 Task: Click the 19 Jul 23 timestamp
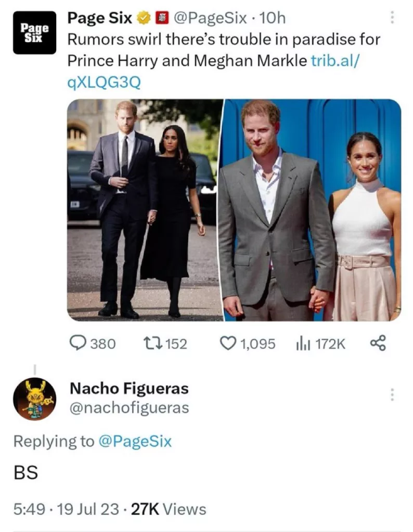tap(88, 509)
